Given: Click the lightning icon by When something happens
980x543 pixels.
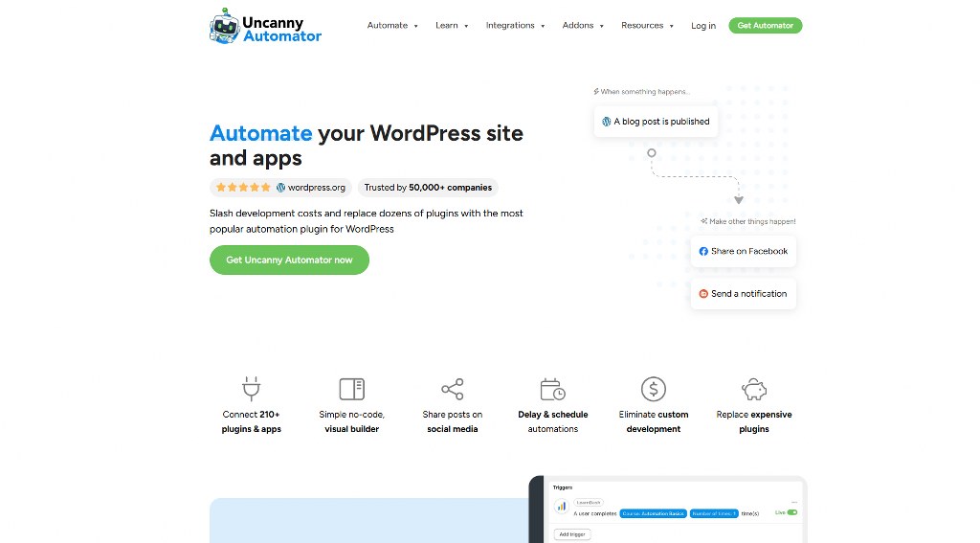Looking at the screenshot, I should (x=596, y=91).
